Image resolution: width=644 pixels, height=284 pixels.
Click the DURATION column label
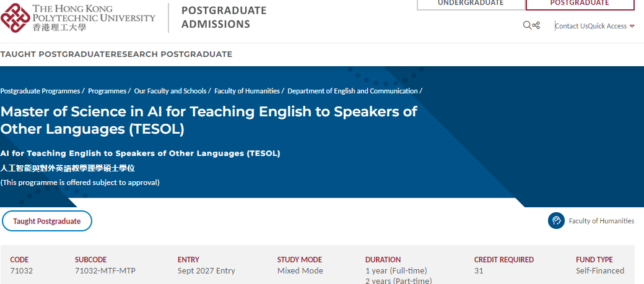[x=383, y=260]
